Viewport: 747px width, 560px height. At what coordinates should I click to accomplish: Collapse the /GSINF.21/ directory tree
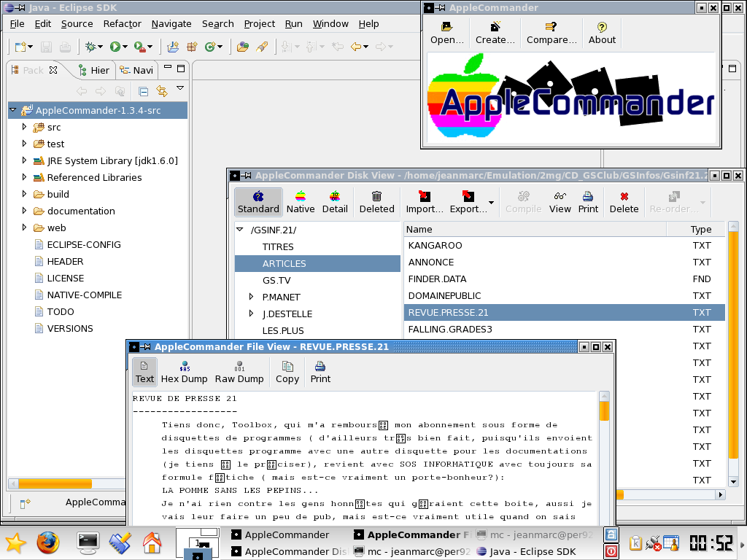239,230
